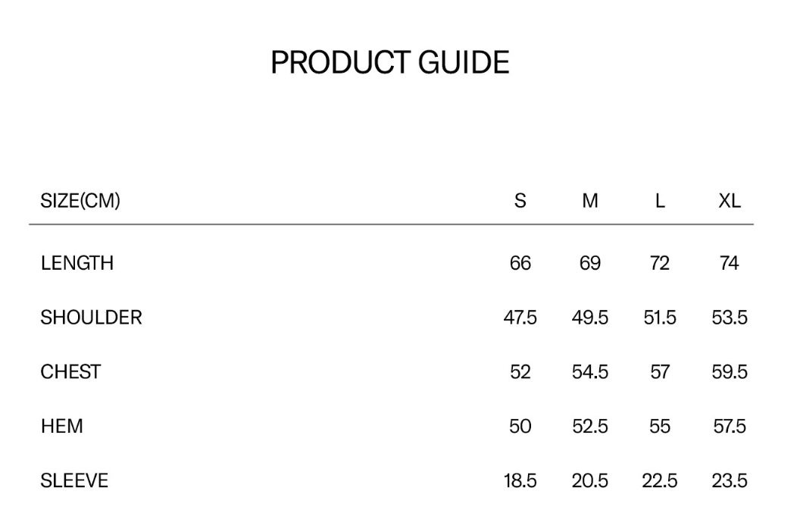Click chest value 52 for size S
Screen dimensions: 797x532
pos(520,372)
